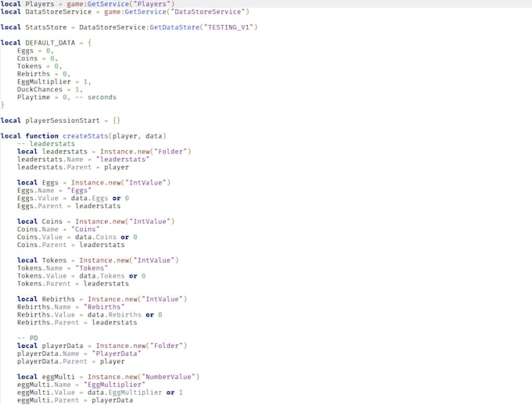
Task: Click the 'Tokens = 0,' entry
Action: point(39,66)
